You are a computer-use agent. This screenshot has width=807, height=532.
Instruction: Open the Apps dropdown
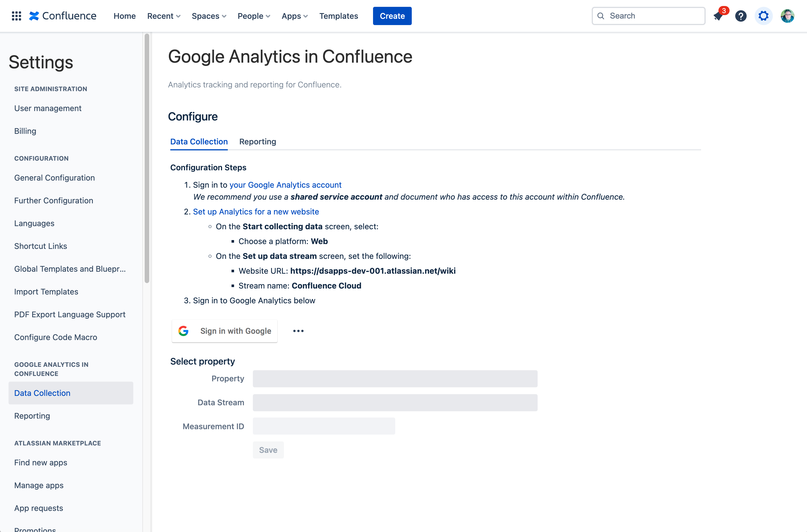(294, 16)
